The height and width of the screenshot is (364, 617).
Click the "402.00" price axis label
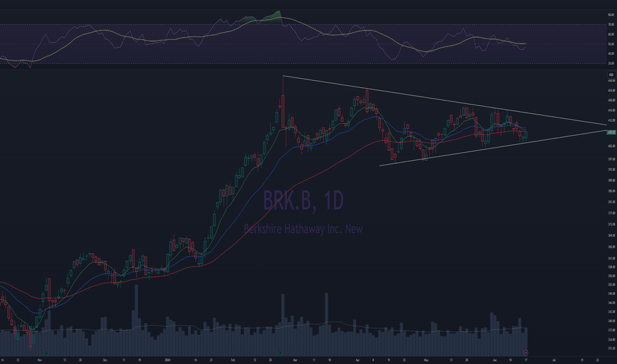coord(612,146)
